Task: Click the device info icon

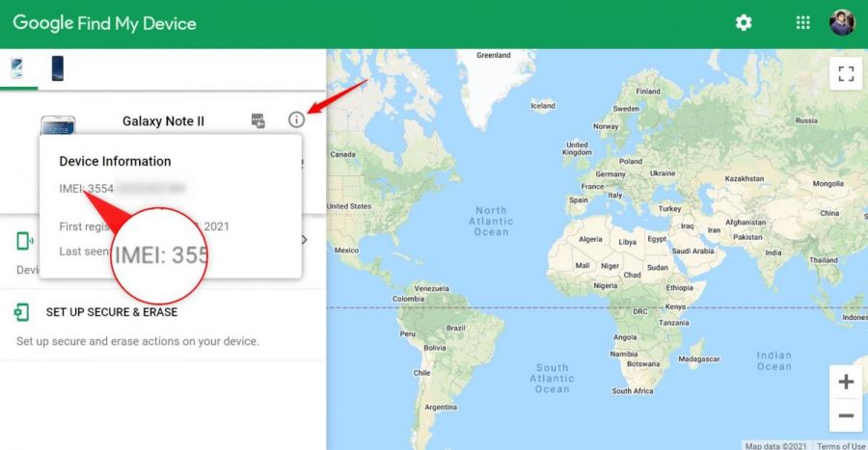Action: 297,119
